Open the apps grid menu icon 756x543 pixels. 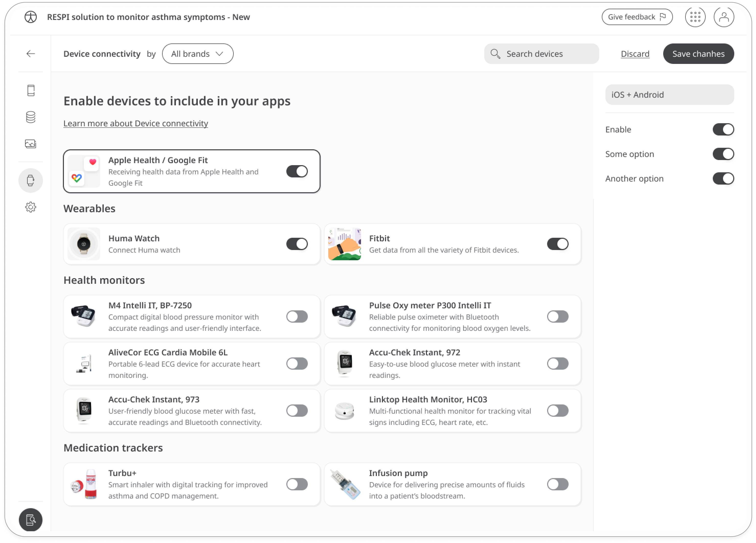[x=695, y=17]
